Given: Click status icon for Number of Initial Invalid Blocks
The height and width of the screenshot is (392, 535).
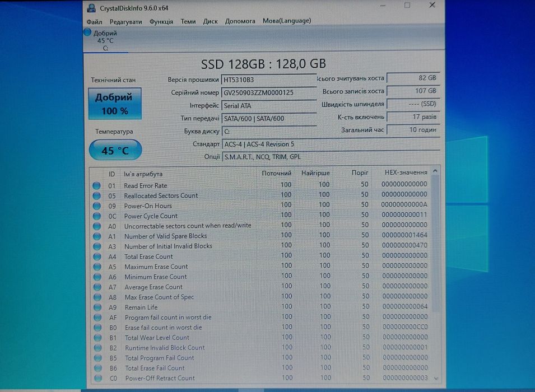Looking at the screenshot, I should click(x=97, y=246).
